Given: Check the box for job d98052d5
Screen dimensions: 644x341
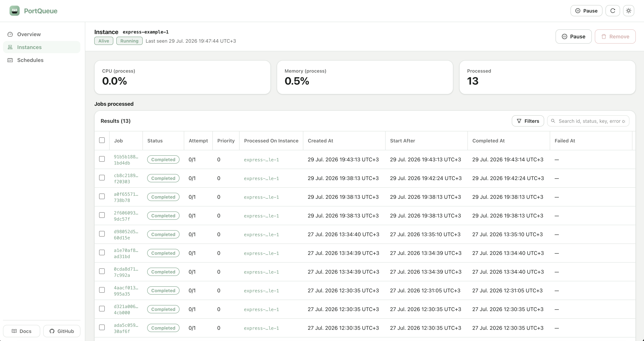Looking at the screenshot, I should (102, 234).
